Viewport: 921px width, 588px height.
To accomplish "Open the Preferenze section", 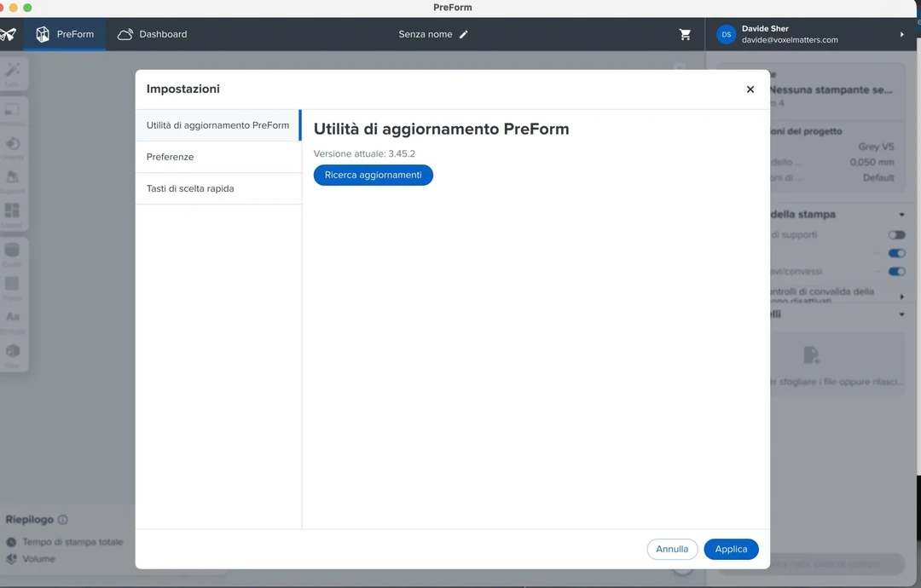I will point(218,157).
